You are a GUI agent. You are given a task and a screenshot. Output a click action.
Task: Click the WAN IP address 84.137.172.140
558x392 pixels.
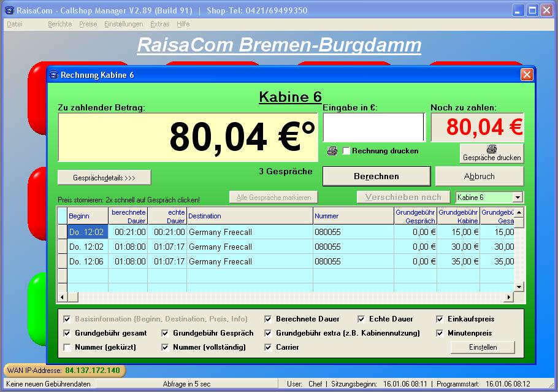coord(93,371)
